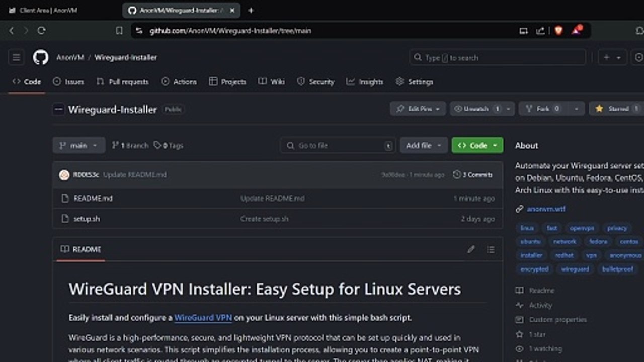This screenshot has width=644, height=362.
Task: Open the 3 Commits history link
Action: point(472,175)
